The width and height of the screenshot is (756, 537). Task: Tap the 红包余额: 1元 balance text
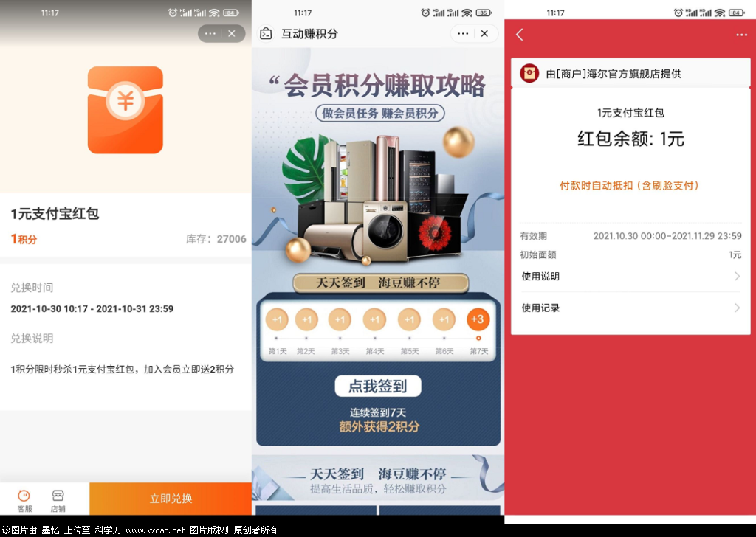(x=630, y=139)
